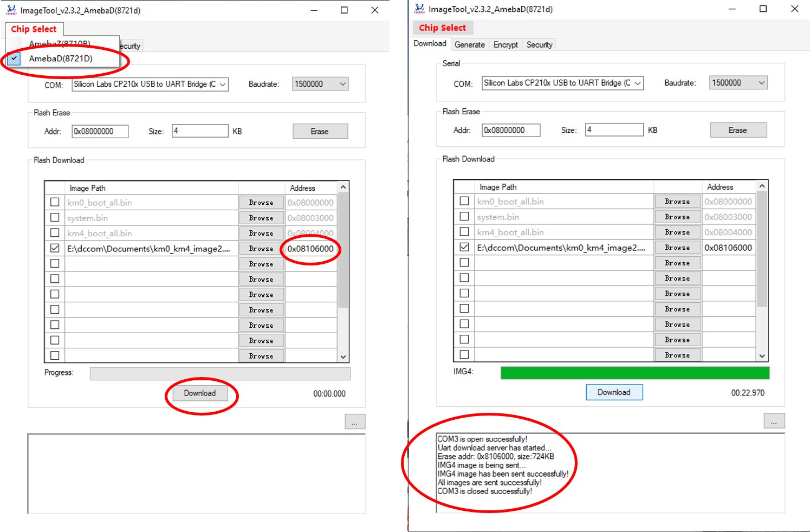Viewport: 810px width, 532px height.
Task: Open the Encrypt tab in right window
Action: 506,45
